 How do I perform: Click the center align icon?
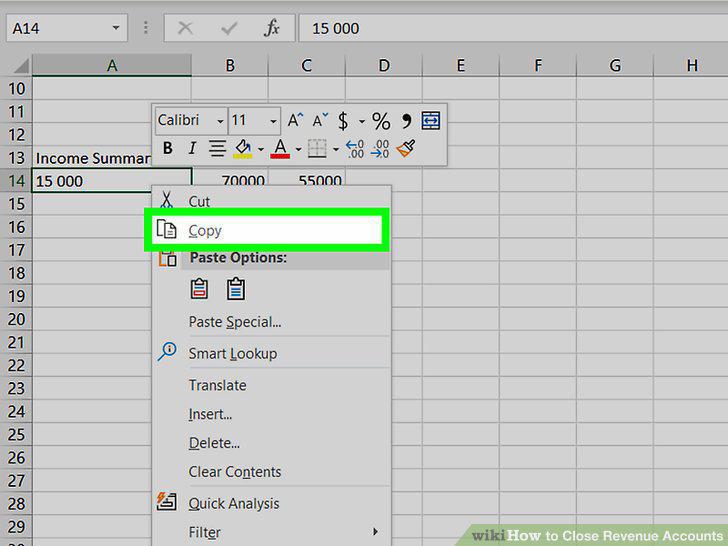(x=217, y=149)
